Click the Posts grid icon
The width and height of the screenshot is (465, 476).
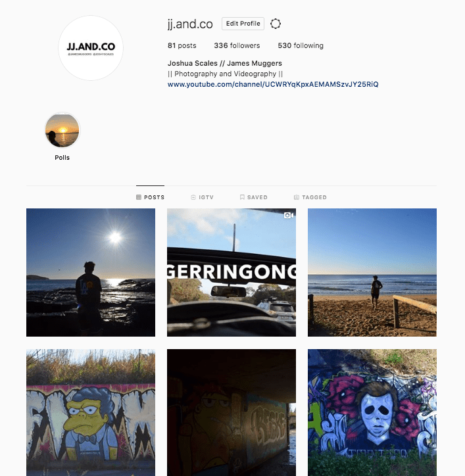[139, 197]
